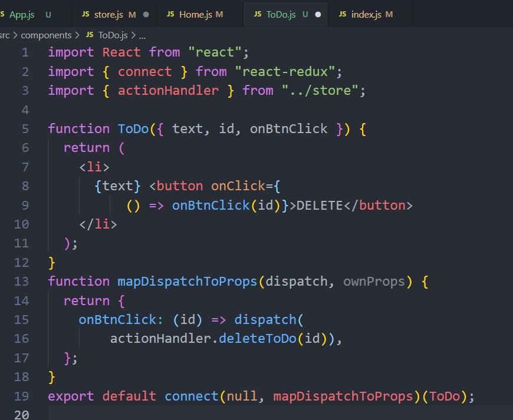Click the JS icon in the breadcrumb
The image size is (513, 420).
tap(90, 35)
